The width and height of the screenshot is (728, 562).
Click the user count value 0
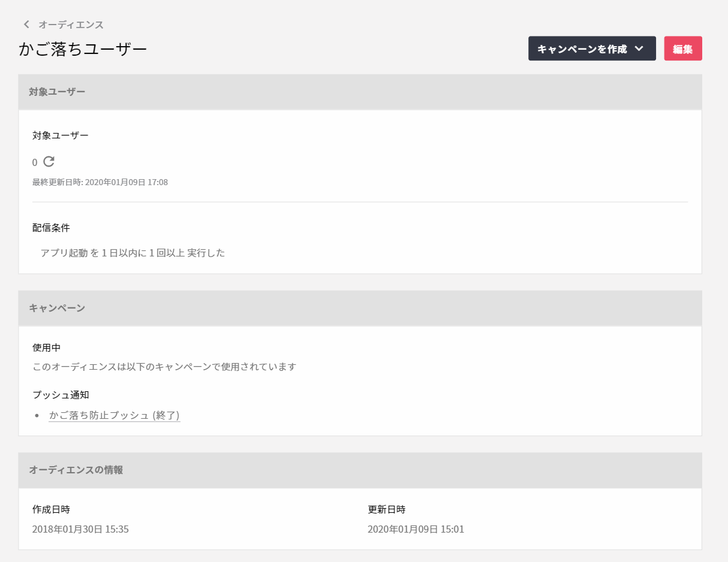pos(35,162)
